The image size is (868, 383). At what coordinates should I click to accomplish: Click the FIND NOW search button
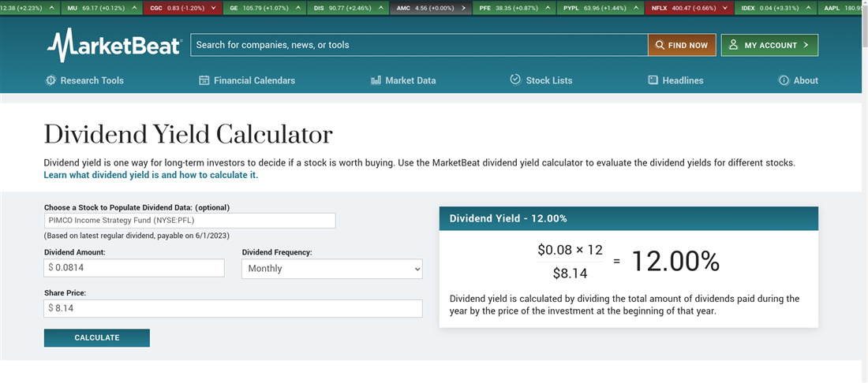[682, 46]
